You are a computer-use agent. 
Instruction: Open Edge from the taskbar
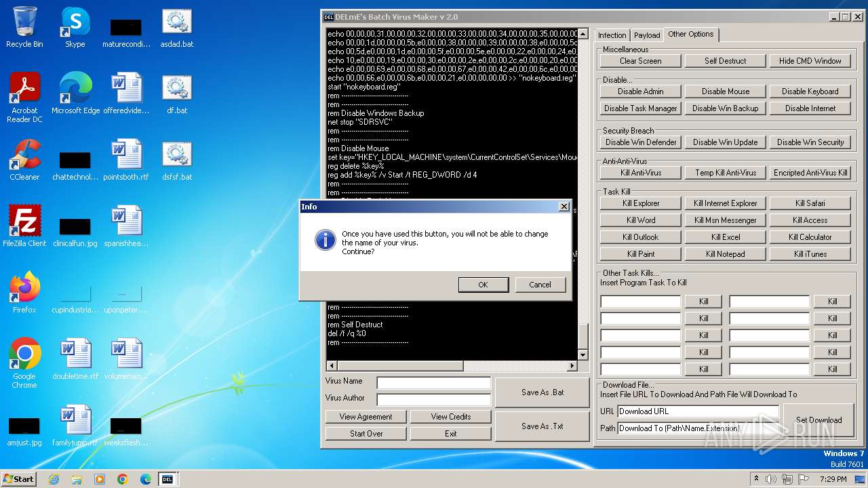click(x=146, y=479)
